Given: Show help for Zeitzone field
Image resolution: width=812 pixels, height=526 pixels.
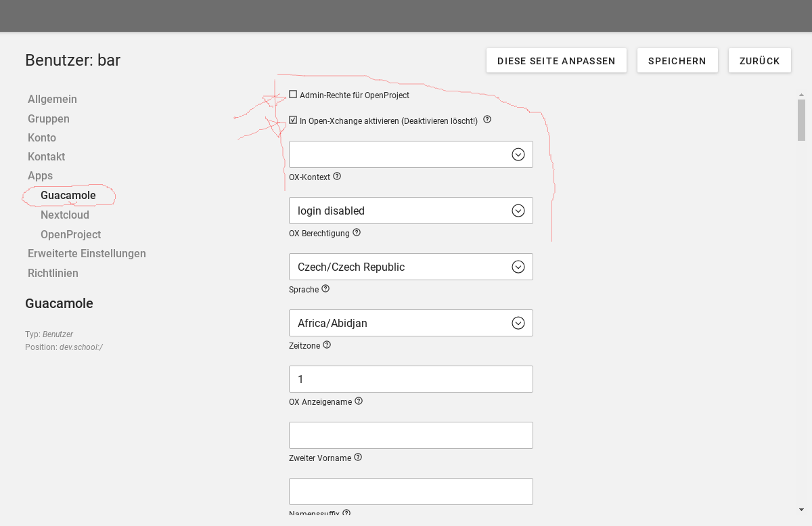Looking at the screenshot, I should pos(327,345).
